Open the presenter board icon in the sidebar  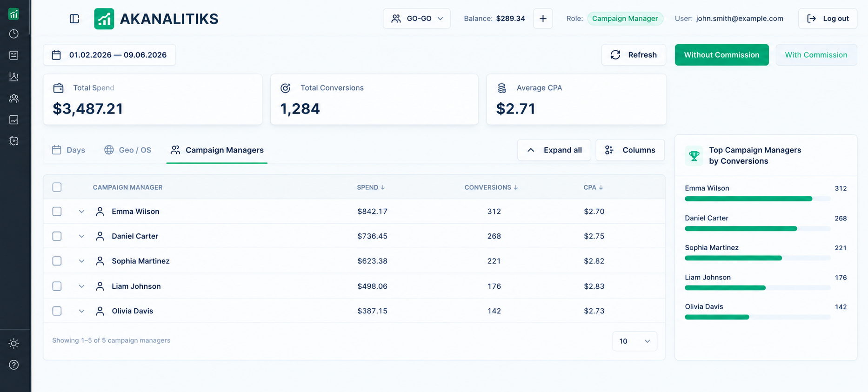click(x=14, y=77)
